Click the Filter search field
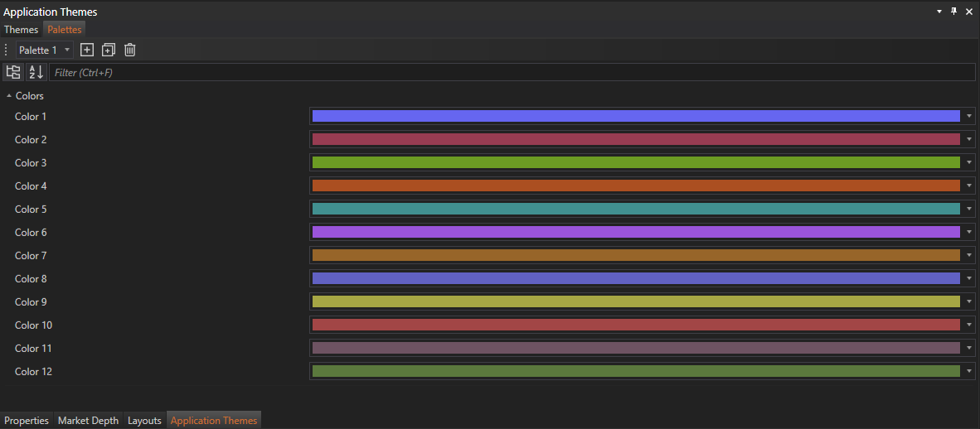This screenshot has width=980, height=429. tap(512, 73)
